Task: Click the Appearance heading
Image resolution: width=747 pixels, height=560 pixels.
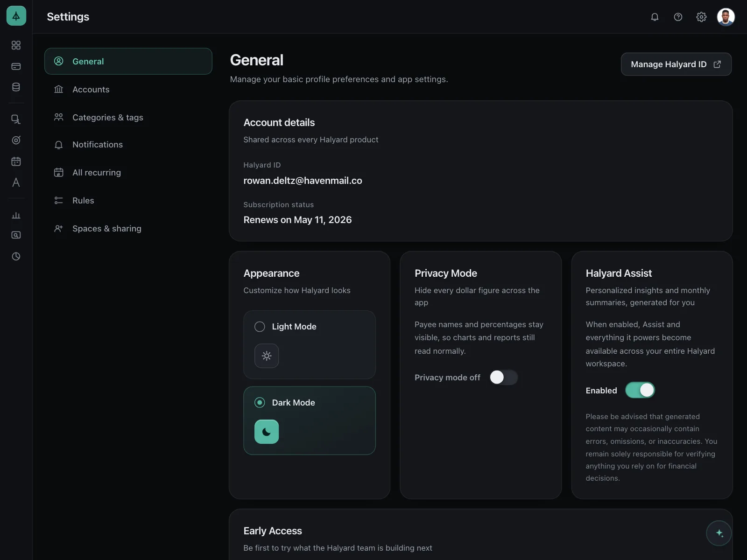Action: click(x=271, y=273)
